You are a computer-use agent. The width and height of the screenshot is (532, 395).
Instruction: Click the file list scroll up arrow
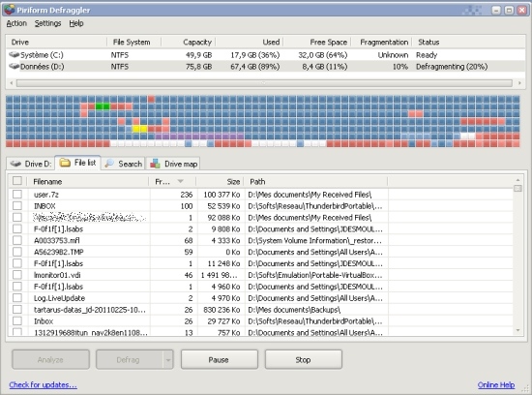[x=517, y=180]
